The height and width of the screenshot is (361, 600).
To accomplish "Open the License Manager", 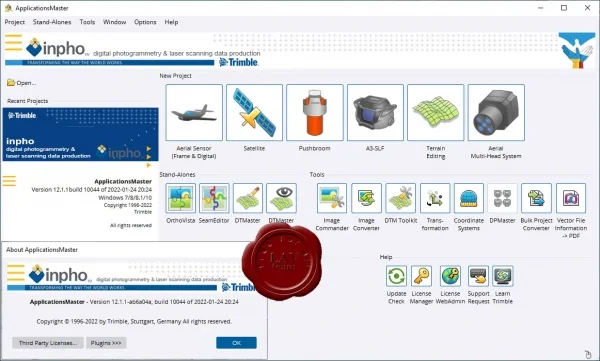I will [x=421, y=276].
